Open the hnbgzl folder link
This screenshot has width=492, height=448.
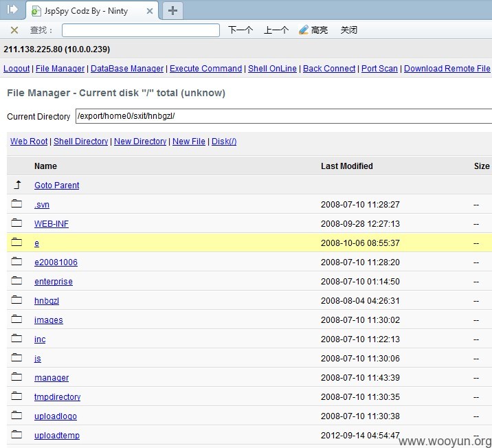click(x=47, y=301)
